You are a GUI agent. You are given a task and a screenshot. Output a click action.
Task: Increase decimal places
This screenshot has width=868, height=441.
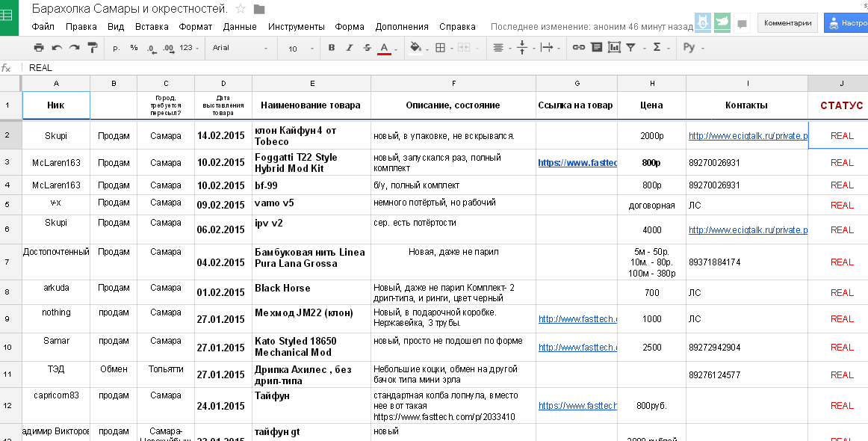point(168,48)
